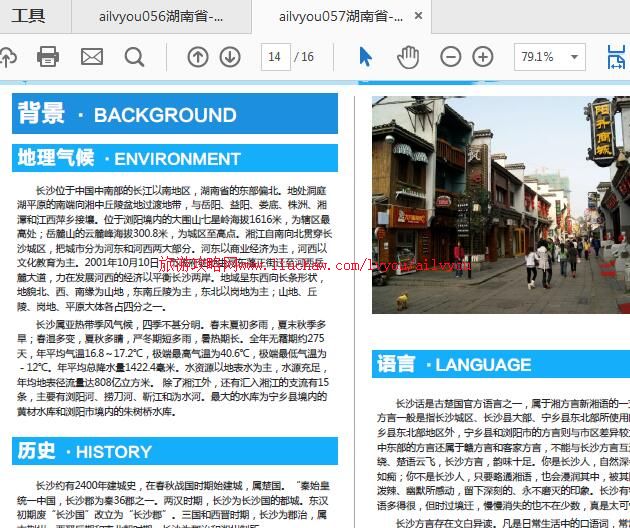The width and height of the screenshot is (630, 528).
Task: Zoom out with the minus icon
Action: pos(450,57)
